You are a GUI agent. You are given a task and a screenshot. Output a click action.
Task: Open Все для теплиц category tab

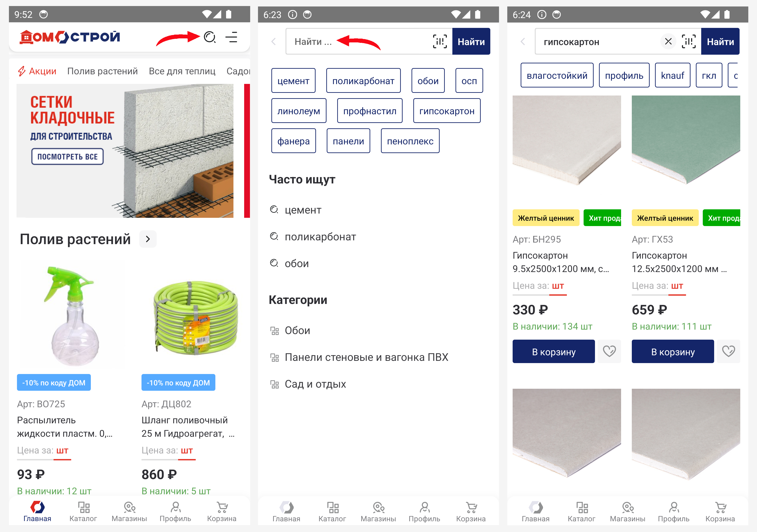point(182,71)
